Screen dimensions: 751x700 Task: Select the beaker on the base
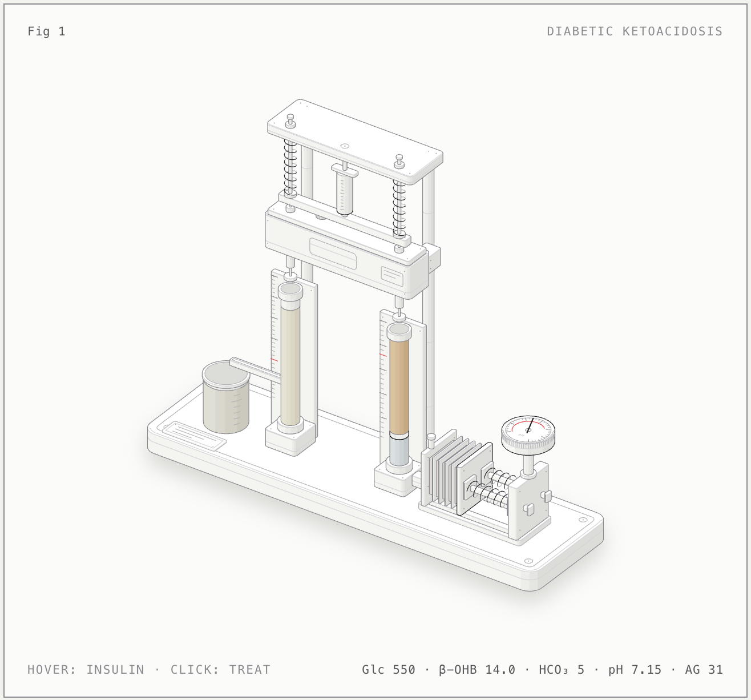(x=226, y=397)
